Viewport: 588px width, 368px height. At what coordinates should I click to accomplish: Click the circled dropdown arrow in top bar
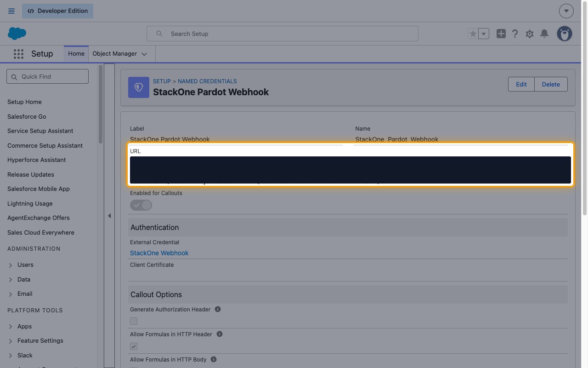click(566, 11)
